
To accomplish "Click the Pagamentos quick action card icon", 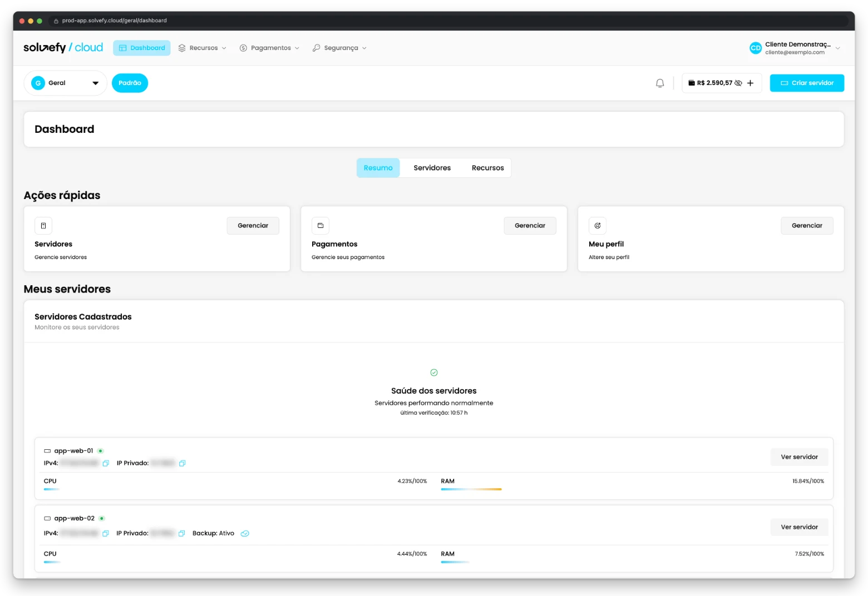I will tap(320, 226).
